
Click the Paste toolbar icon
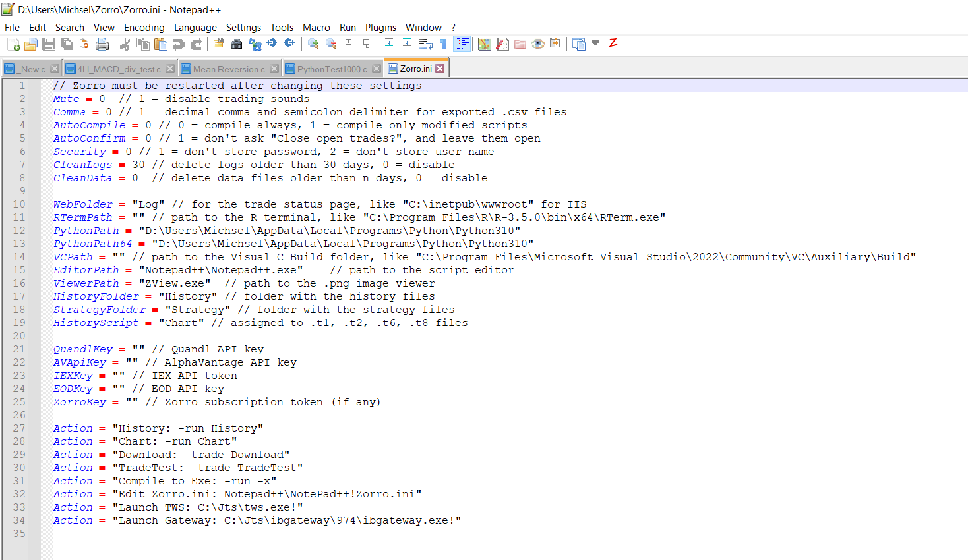(160, 44)
